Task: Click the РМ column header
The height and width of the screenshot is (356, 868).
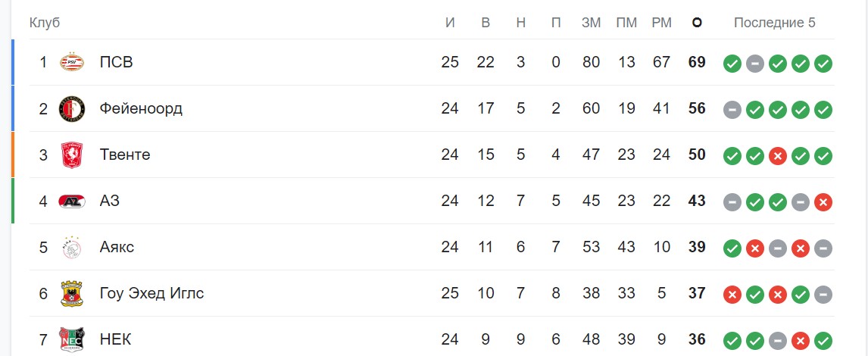Action: tap(661, 23)
